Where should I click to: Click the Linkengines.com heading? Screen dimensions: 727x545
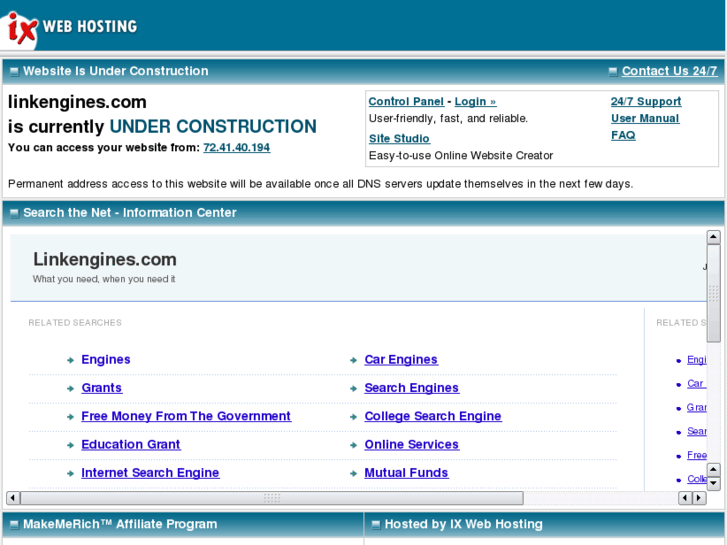pyautogui.click(x=105, y=259)
